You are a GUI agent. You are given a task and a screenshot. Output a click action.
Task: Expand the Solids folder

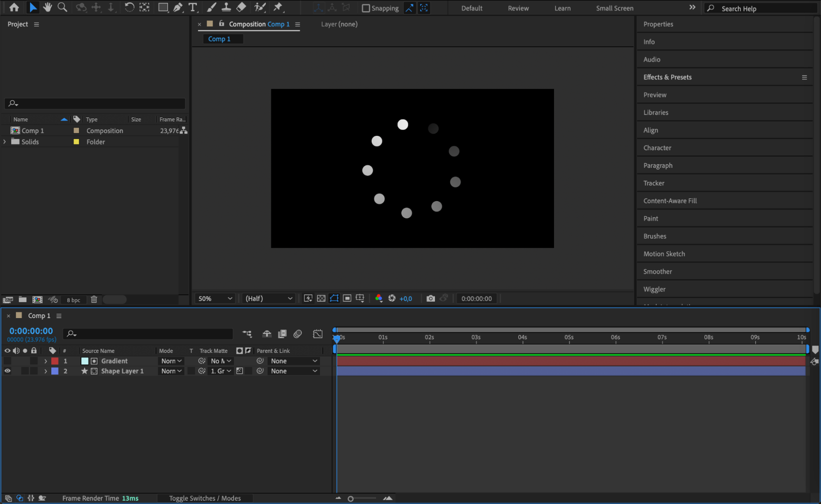[5, 142]
